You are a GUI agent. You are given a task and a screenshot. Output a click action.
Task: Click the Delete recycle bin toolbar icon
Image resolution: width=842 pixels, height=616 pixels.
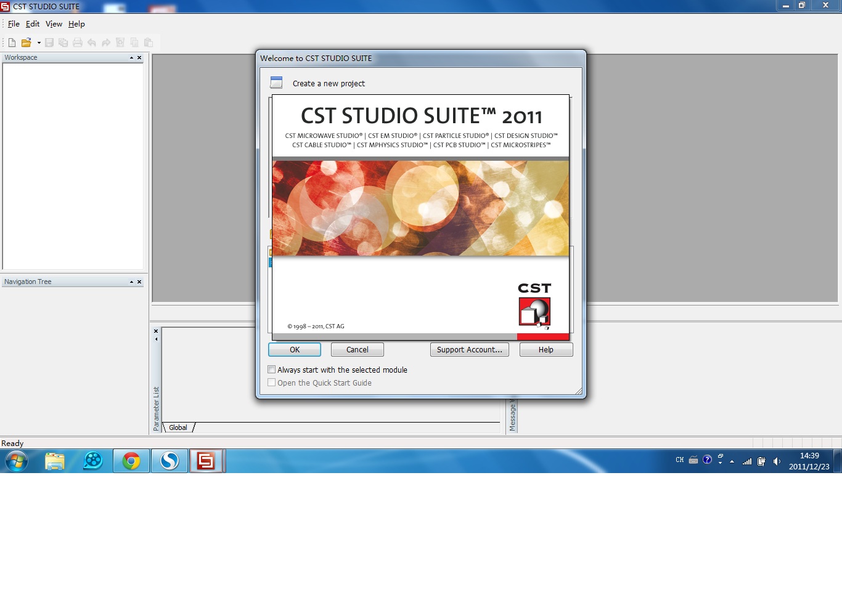120,43
